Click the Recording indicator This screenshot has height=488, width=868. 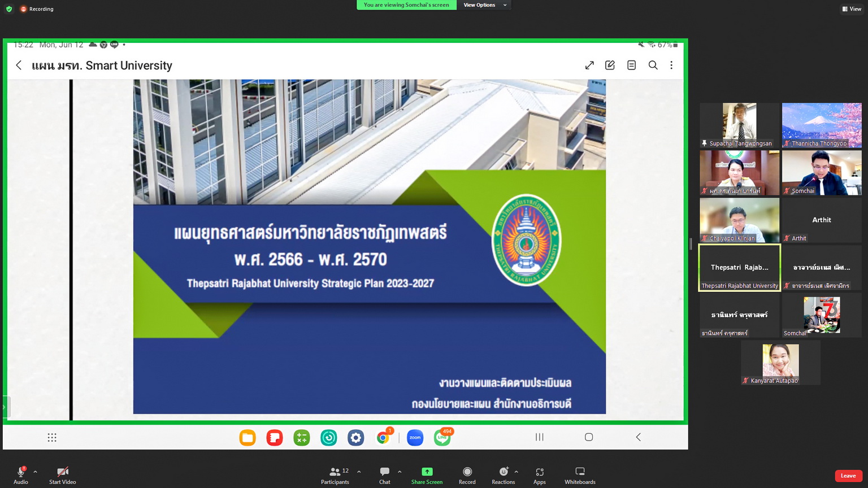coord(37,9)
